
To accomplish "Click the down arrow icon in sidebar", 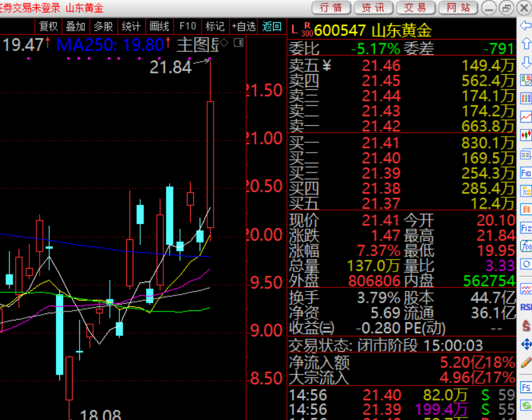I will [x=526, y=63].
